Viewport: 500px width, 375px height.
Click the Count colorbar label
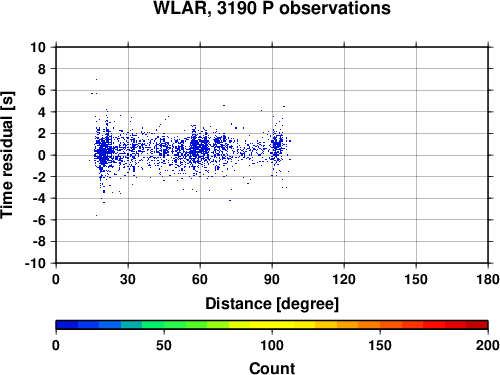272,368
